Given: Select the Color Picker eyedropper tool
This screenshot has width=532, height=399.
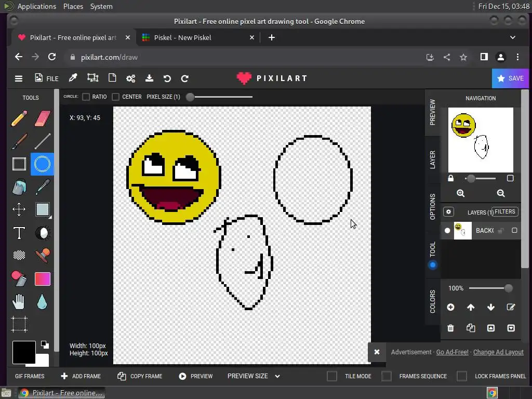Looking at the screenshot, I should [x=43, y=187].
